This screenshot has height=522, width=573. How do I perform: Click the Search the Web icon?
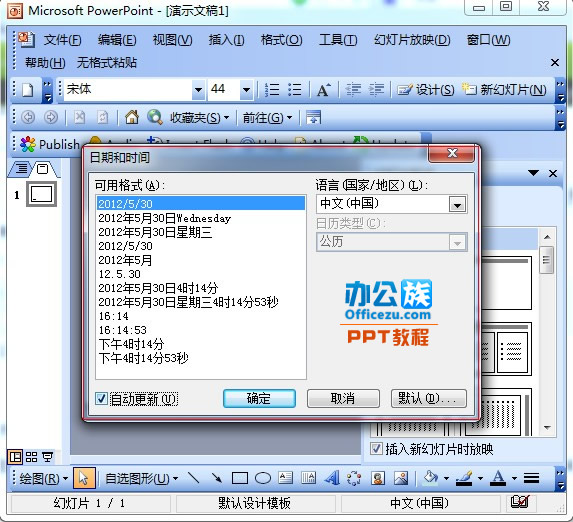(155, 117)
